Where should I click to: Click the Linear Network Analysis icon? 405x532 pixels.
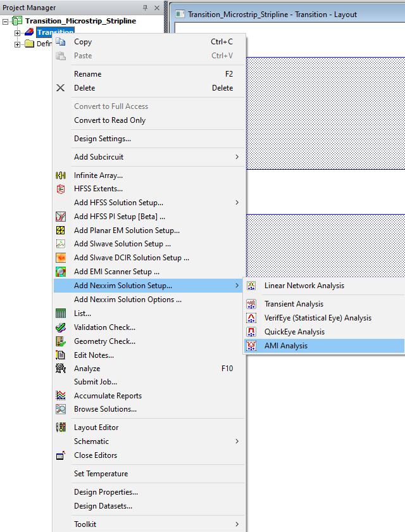tap(251, 286)
